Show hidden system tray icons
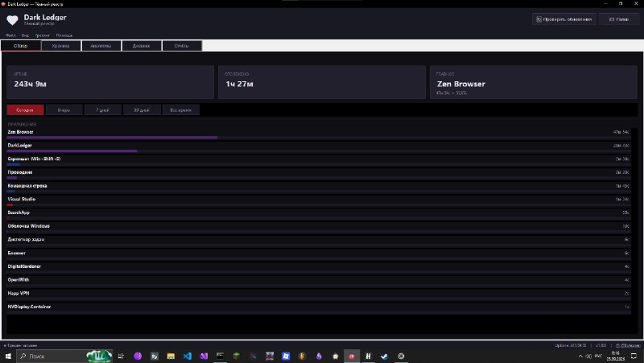The height and width of the screenshot is (363, 644). 580,356
